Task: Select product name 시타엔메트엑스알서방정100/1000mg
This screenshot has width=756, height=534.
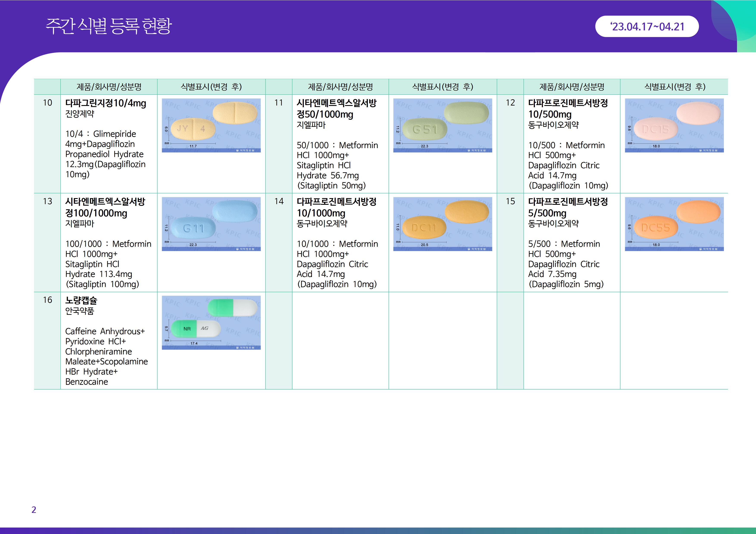Action: coord(105,207)
